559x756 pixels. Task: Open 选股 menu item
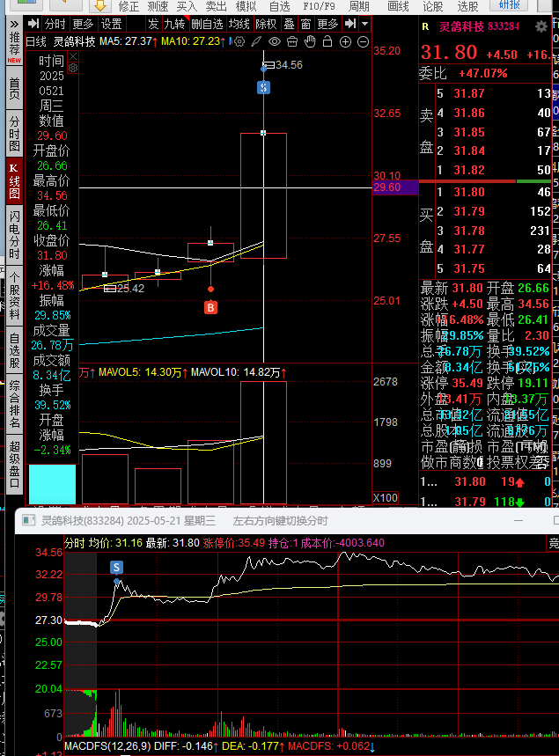pos(467,6)
